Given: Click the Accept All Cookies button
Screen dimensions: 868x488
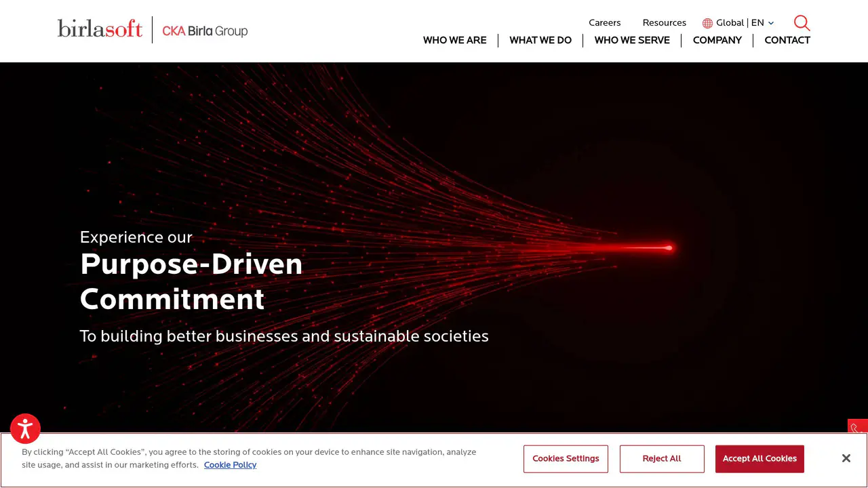Looking at the screenshot, I should (x=759, y=459).
